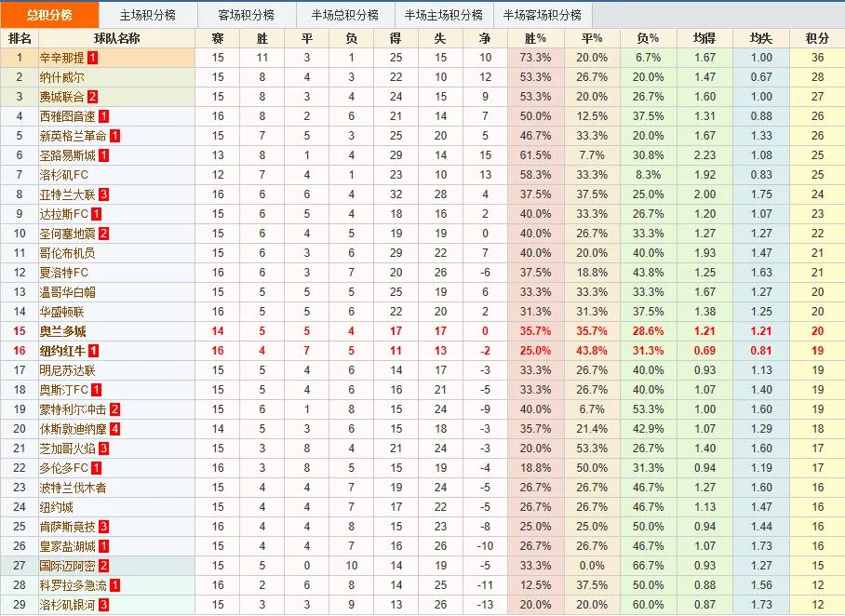Click the red badge beside 休斯敦迪纳摩
This screenshot has width=845, height=616.
coord(114,429)
